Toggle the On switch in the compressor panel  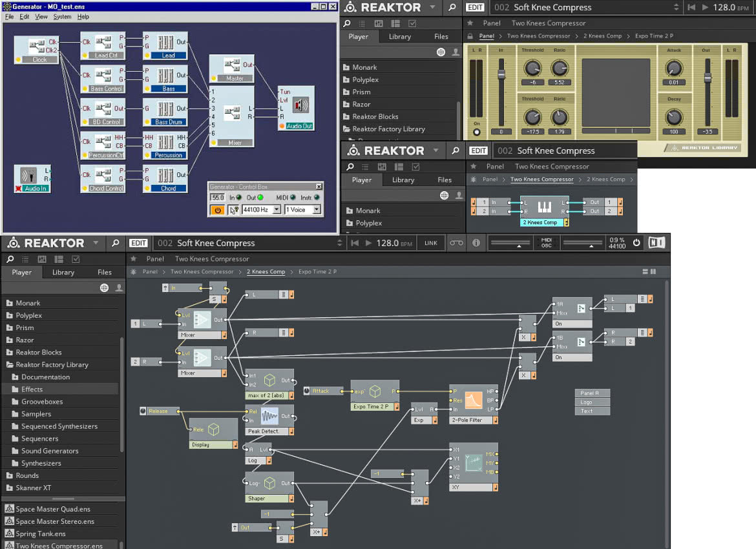coord(477,132)
